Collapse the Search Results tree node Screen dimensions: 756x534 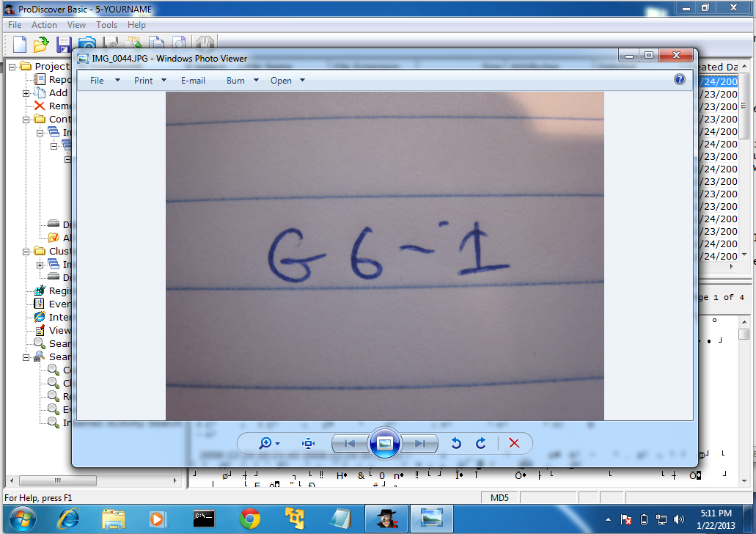[x=26, y=357]
